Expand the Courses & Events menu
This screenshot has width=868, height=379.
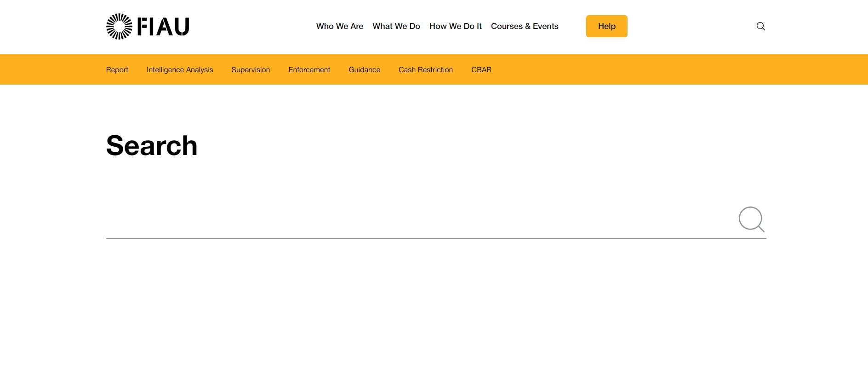[524, 26]
